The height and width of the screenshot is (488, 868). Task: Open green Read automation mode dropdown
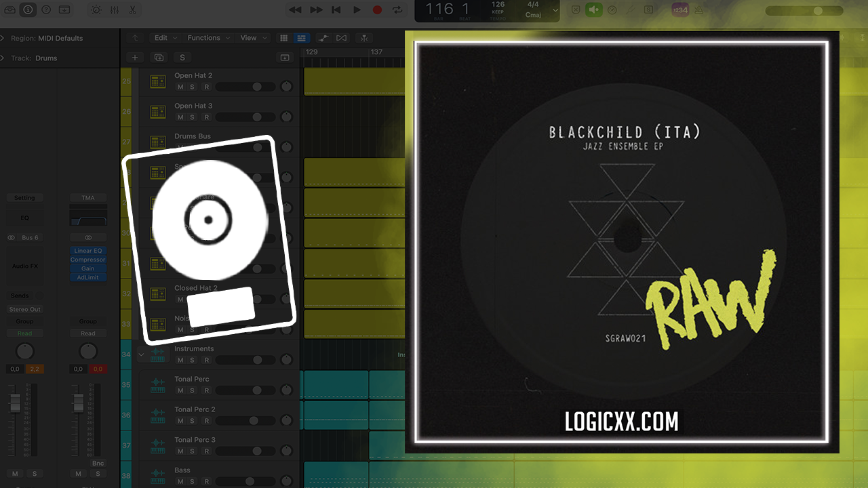tap(24, 333)
